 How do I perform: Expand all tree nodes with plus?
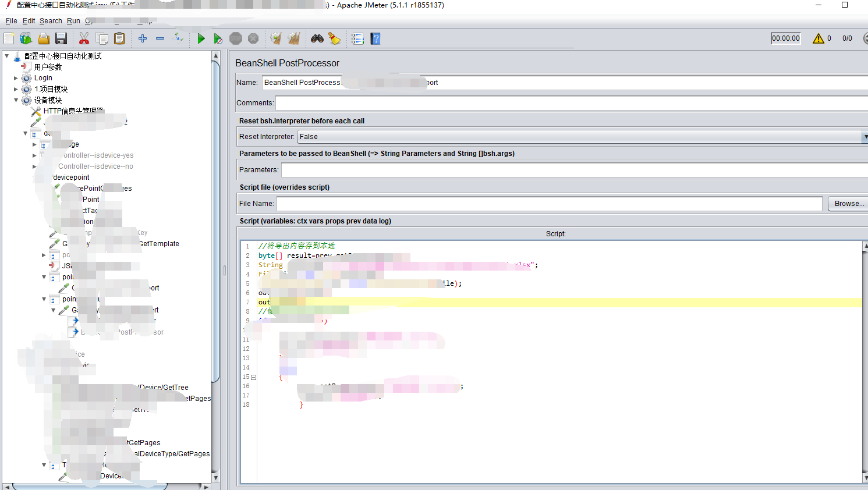tap(143, 38)
